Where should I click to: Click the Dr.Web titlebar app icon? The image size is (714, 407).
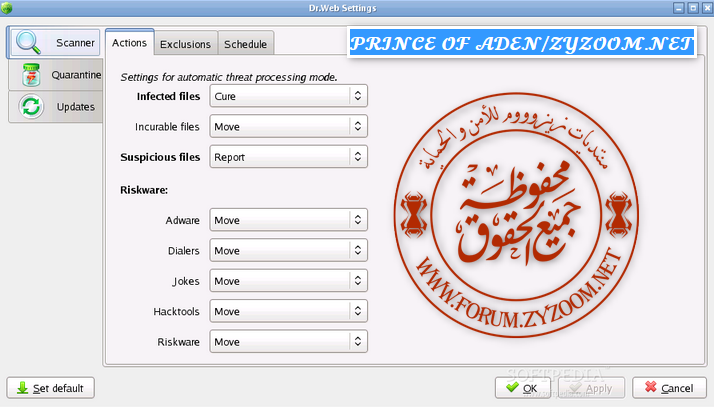pos(7,8)
